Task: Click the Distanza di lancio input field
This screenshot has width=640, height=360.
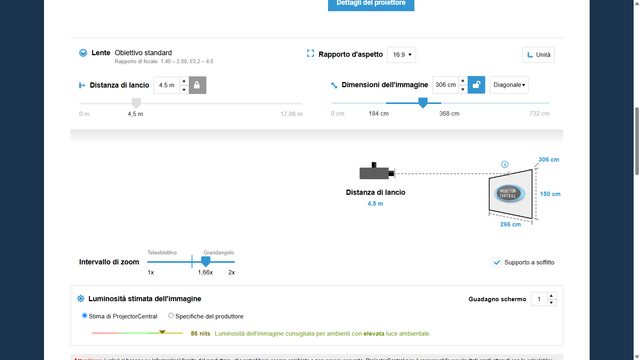Action: pyautogui.click(x=167, y=85)
